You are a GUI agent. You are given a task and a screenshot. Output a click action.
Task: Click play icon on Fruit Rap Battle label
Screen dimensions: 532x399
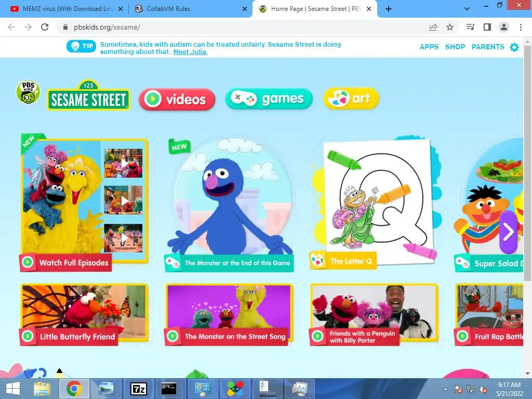462,336
